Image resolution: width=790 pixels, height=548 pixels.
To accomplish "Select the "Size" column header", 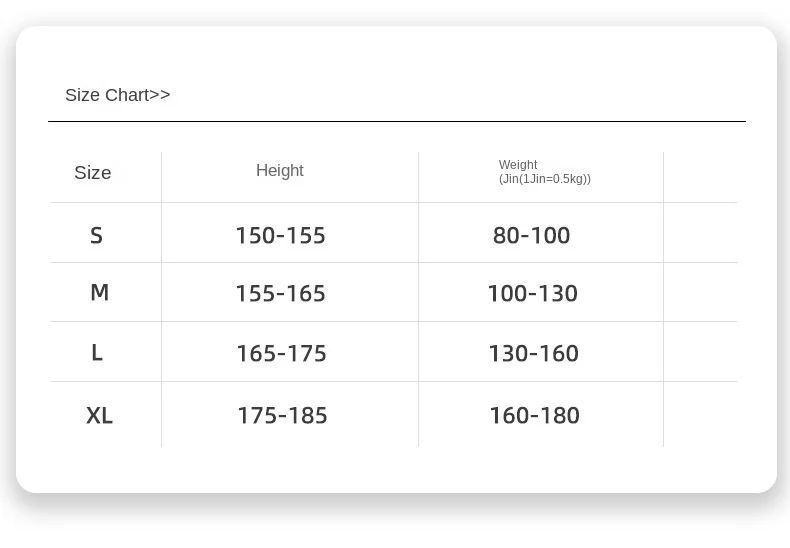I will pyautogui.click(x=93, y=173).
